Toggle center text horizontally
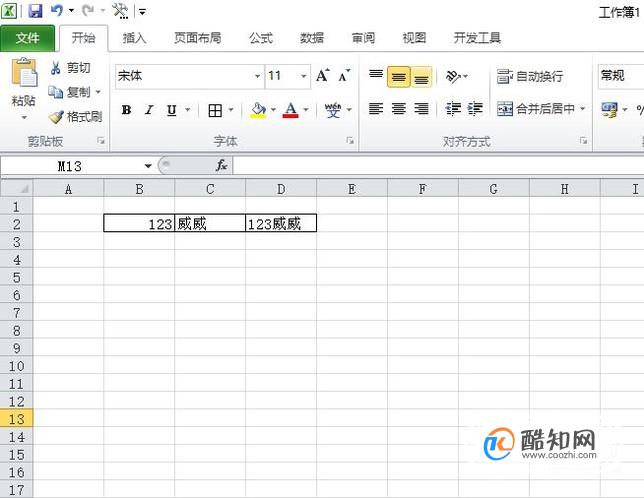 tap(398, 109)
